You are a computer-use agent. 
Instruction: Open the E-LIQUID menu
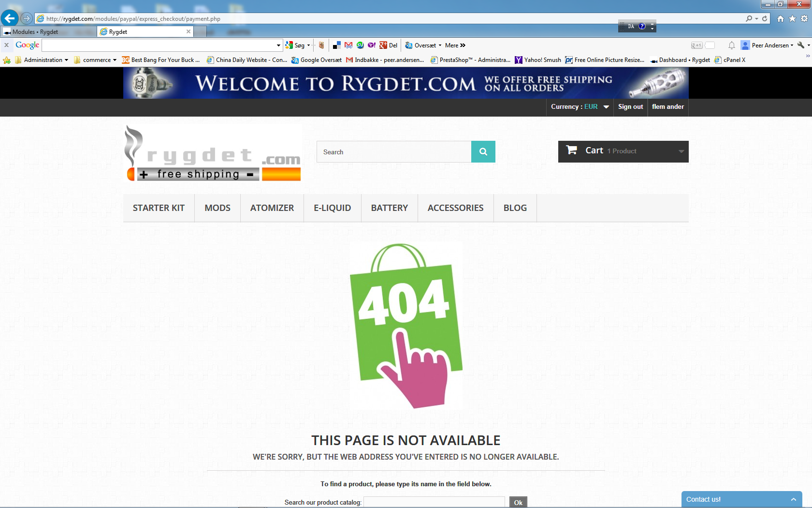(333, 208)
